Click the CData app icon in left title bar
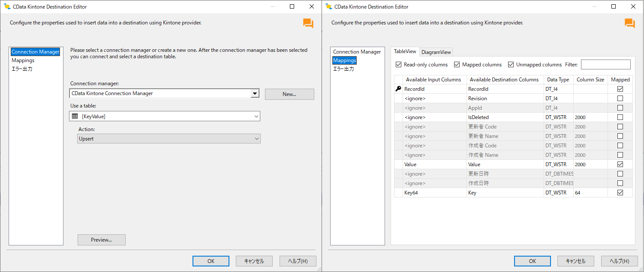This screenshot has width=644, height=272. point(7,6)
